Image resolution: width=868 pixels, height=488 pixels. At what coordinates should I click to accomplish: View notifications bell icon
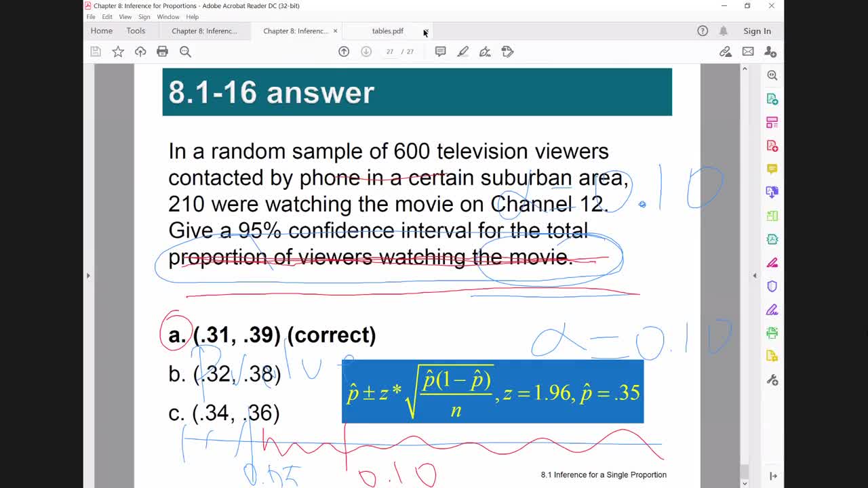pyautogui.click(x=724, y=30)
